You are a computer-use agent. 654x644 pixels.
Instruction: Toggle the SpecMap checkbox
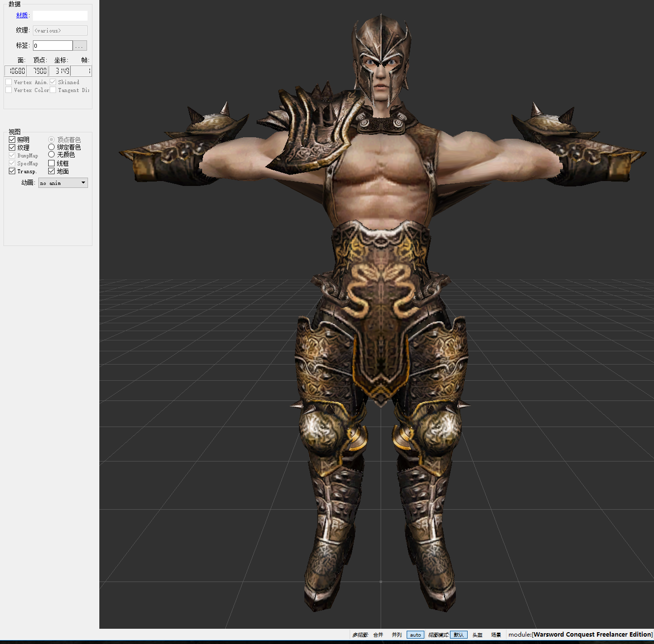12,163
